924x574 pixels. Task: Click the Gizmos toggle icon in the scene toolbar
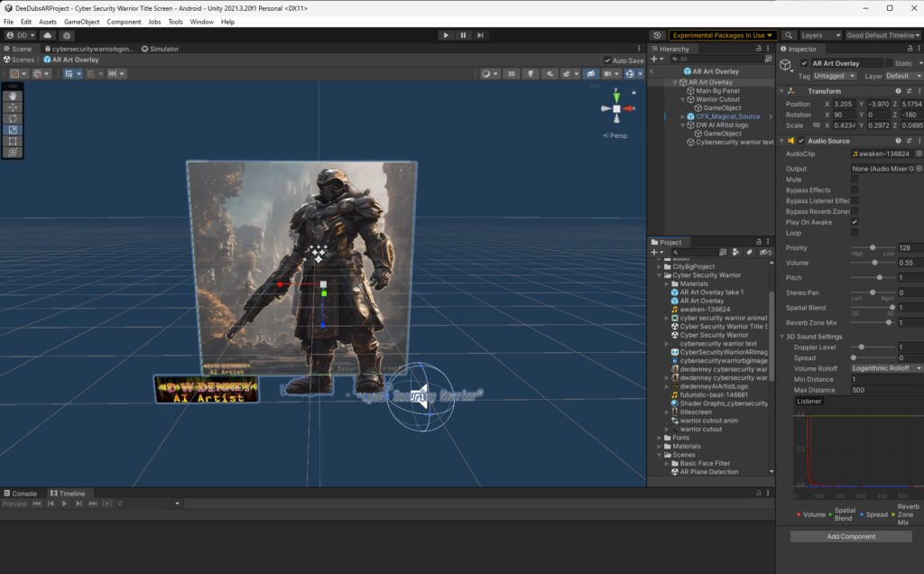(x=630, y=74)
